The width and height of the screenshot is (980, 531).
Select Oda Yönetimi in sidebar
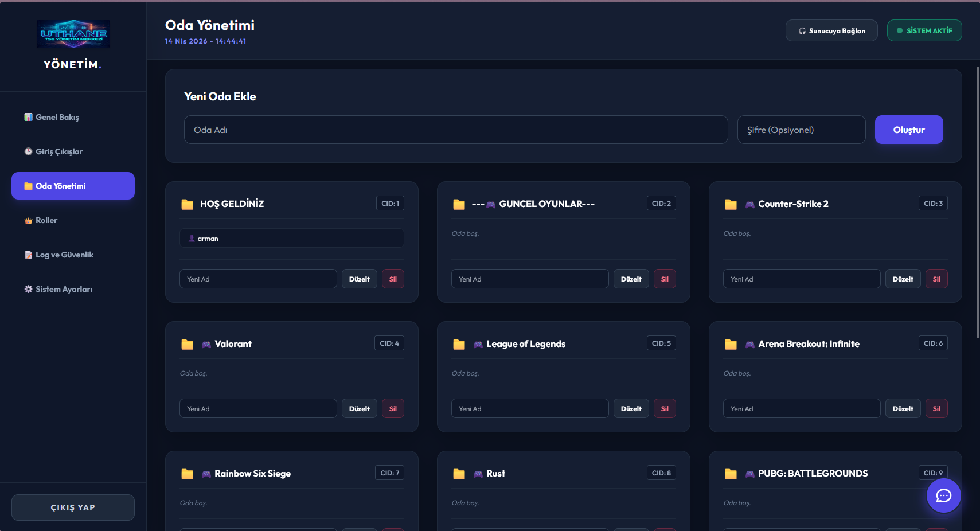pyautogui.click(x=73, y=186)
